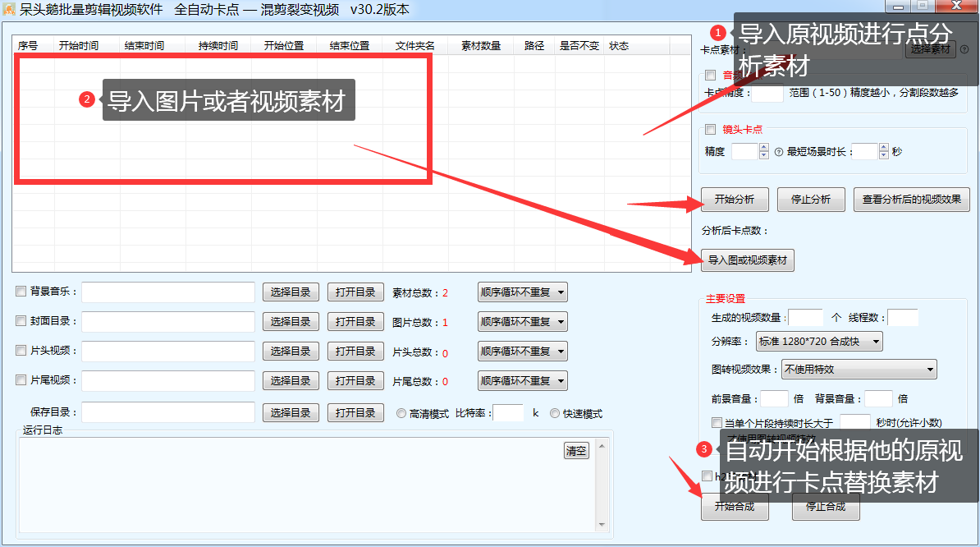Click the 卡点精度 input field

click(767, 93)
